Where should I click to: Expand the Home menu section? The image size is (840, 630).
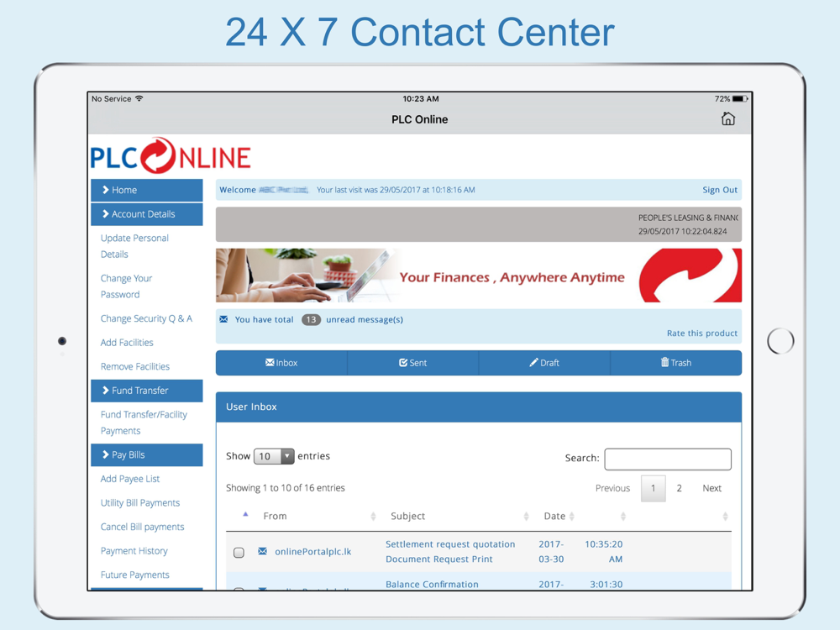tap(147, 190)
